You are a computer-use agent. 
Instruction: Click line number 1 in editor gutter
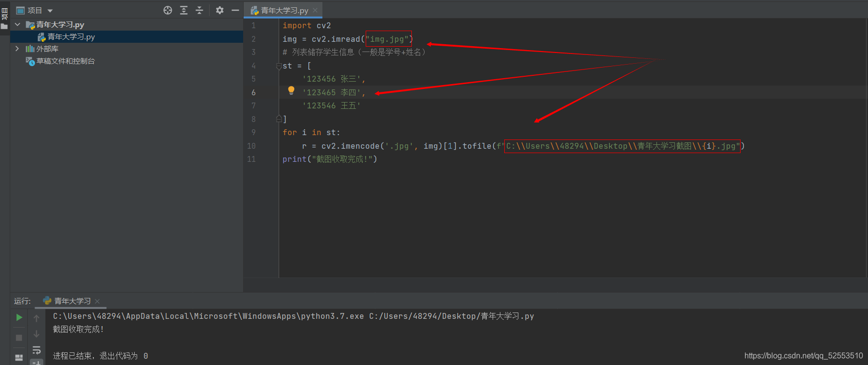click(x=253, y=26)
